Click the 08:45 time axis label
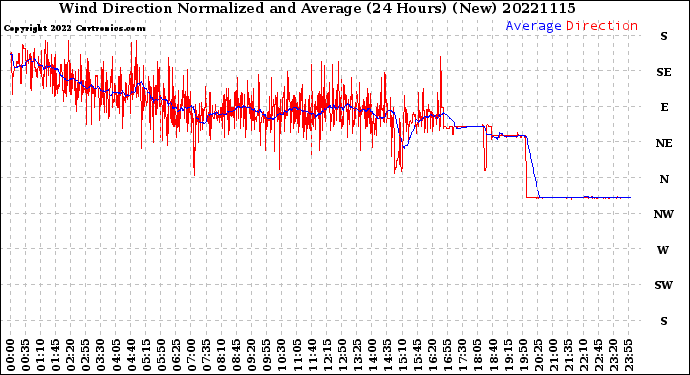The height and width of the screenshot is (375, 690). (237, 355)
